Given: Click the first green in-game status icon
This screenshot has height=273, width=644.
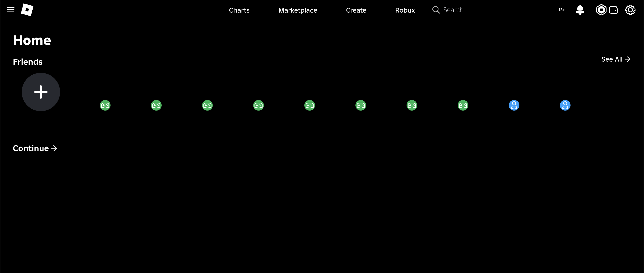Looking at the screenshot, I should click(105, 105).
